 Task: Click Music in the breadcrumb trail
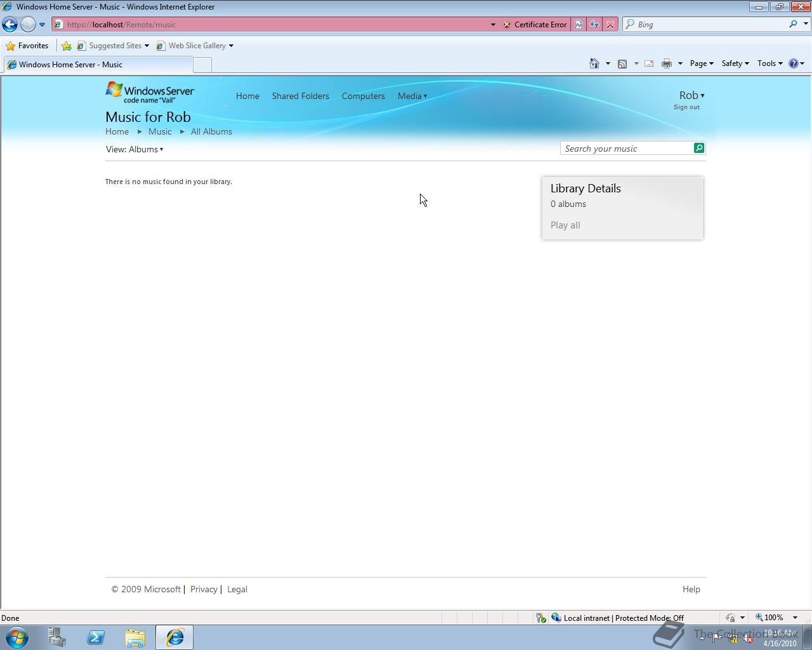(160, 132)
